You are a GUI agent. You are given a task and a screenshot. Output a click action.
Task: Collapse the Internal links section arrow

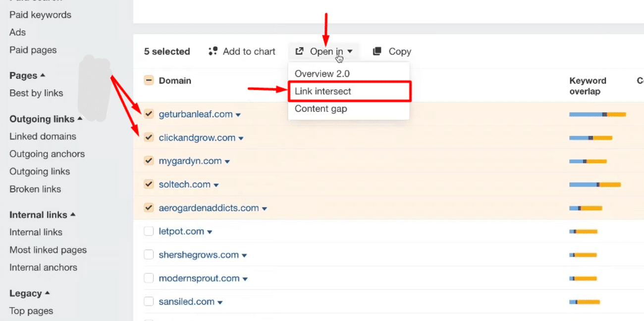click(x=73, y=215)
